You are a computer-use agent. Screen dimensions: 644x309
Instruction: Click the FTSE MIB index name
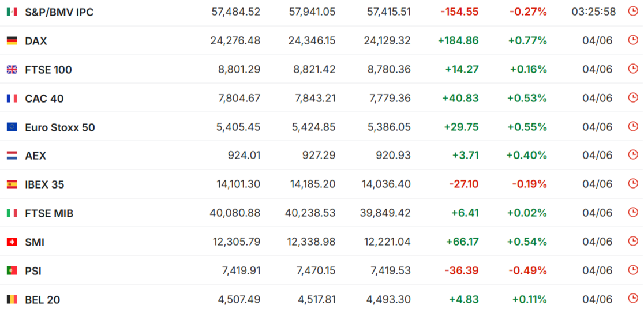(49, 213)
